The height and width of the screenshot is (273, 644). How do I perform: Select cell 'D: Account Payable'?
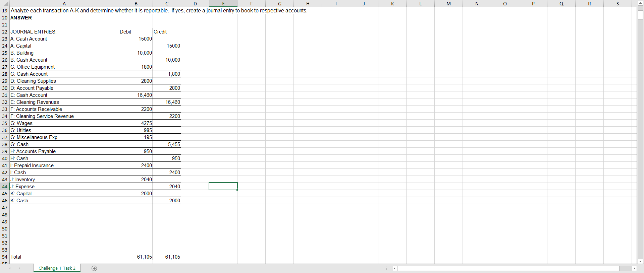[64, 88]
